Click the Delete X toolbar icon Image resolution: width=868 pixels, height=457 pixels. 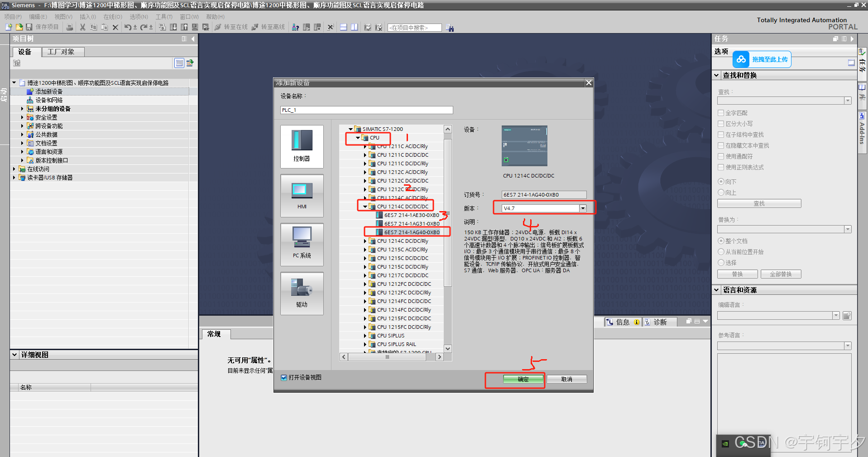[x=115, y=27]
